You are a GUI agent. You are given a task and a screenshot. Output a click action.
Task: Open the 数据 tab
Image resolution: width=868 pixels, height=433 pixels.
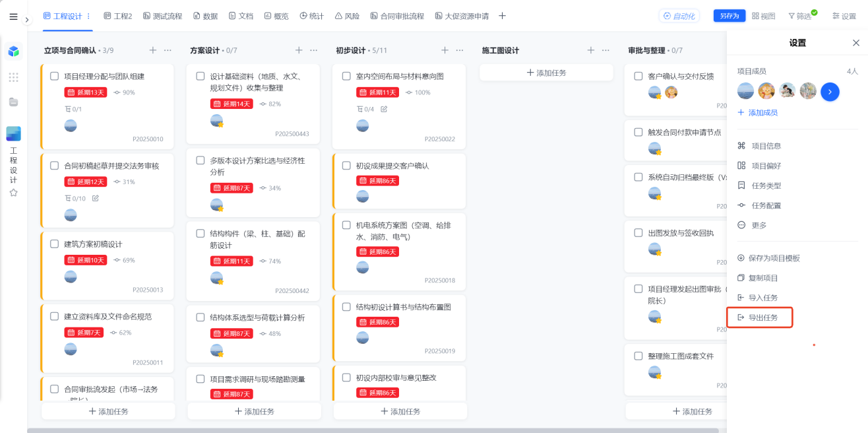(x=206, y=16)
